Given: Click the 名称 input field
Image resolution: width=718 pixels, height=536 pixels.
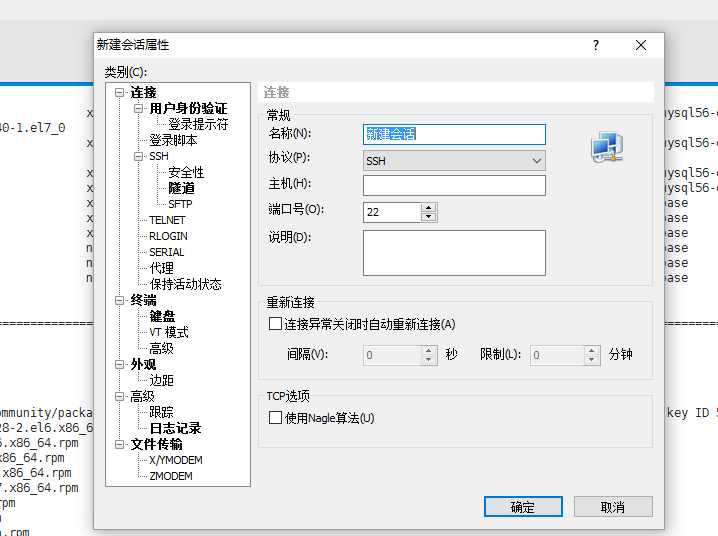Looking at the screenshot, I should click(x=454, y=134).
